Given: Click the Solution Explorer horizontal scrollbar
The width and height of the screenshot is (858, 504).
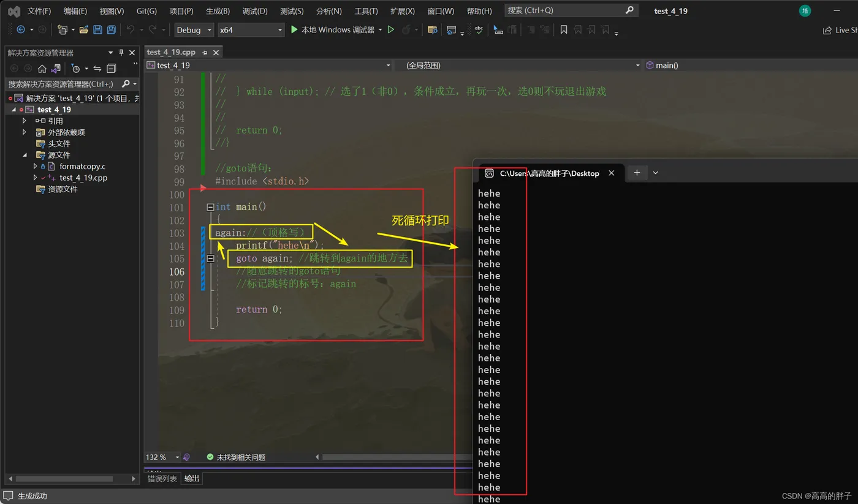Looking at the screenshot, I should click(64, 479).
